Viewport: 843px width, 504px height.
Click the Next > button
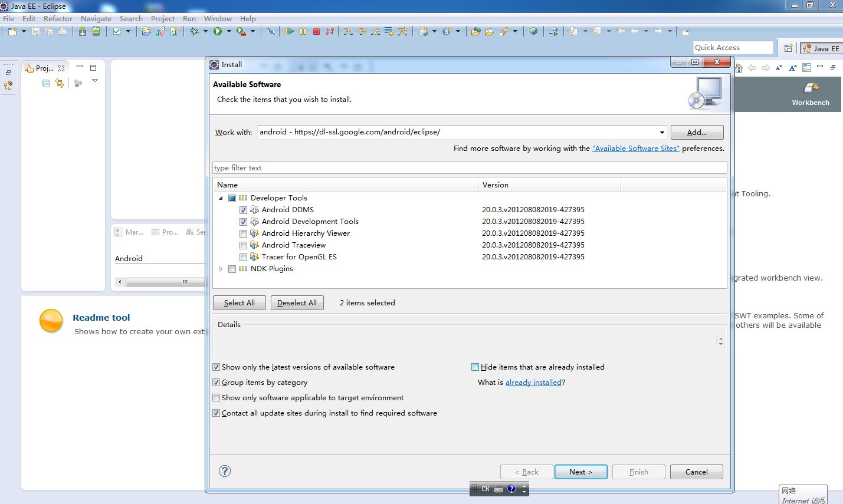(580, 472)
